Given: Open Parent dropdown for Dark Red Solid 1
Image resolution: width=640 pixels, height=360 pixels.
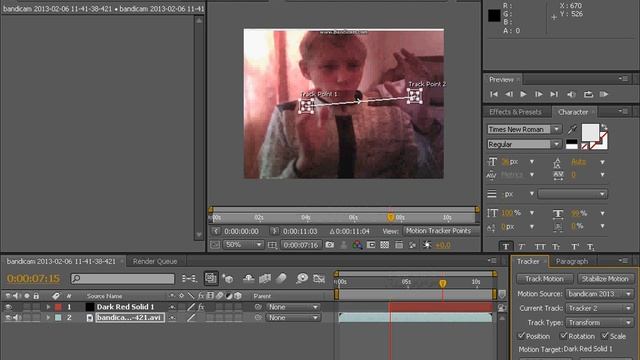Looking at the screenshot, I should (293, 307).
